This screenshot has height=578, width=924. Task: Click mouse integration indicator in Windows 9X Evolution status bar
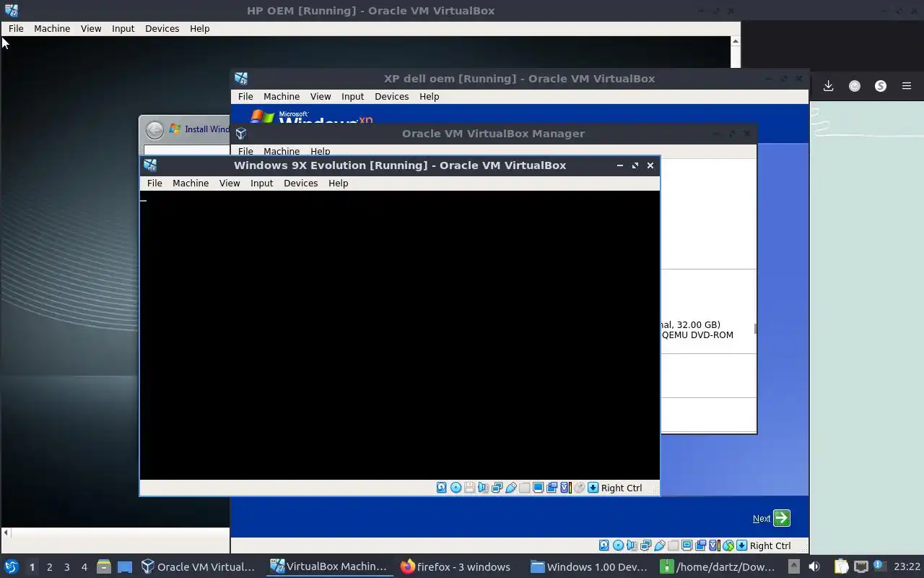pos(579,488)
